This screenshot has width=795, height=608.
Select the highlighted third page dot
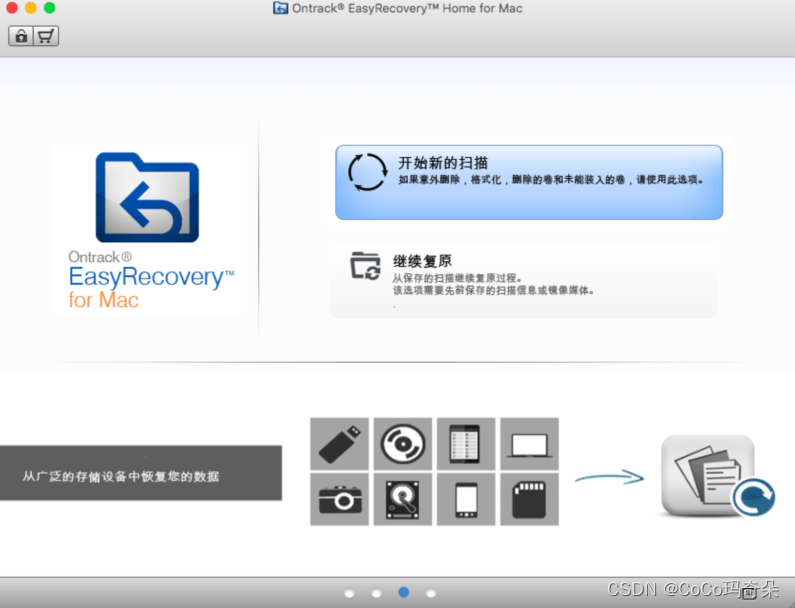point(404,592)
